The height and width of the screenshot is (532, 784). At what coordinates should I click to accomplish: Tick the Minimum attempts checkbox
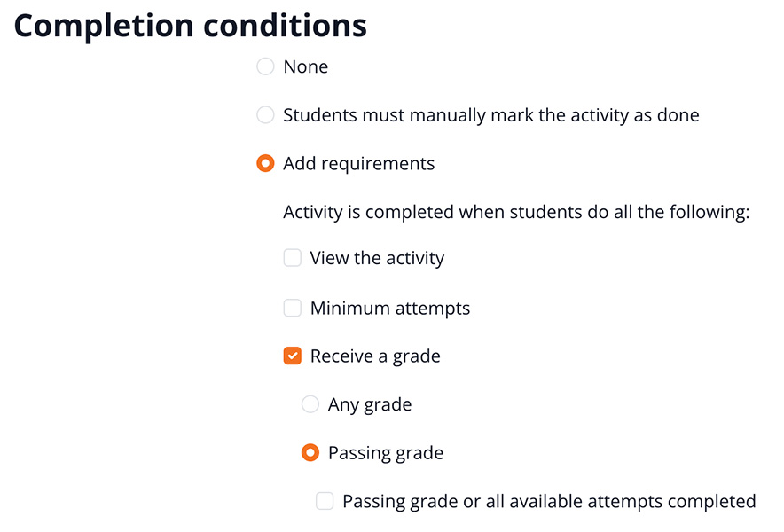292,309
